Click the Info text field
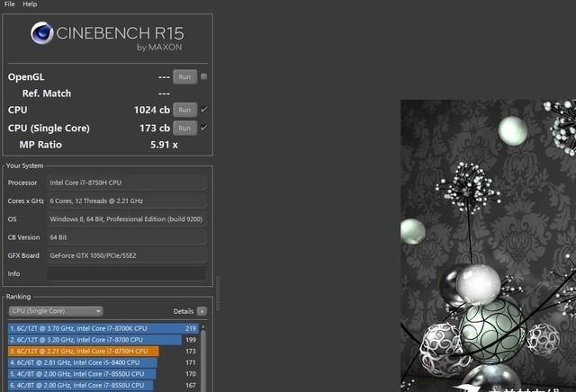 click(128, 273)
